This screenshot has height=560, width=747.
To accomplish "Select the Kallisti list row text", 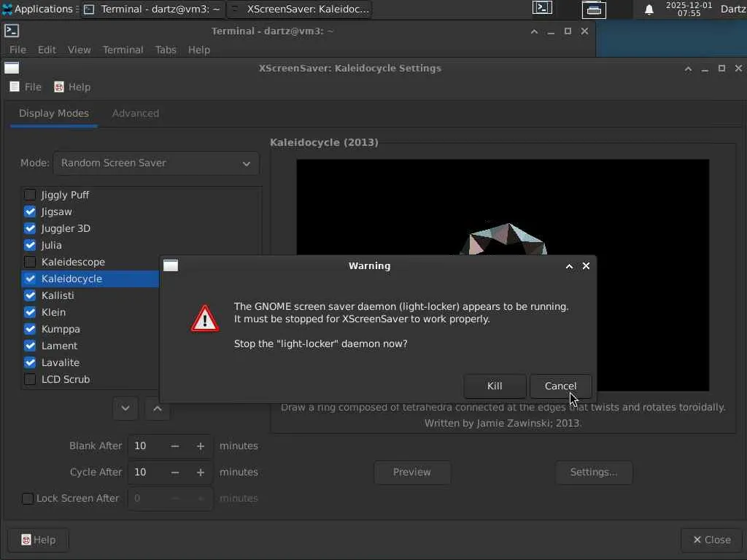I will click(x=58, y=296).
